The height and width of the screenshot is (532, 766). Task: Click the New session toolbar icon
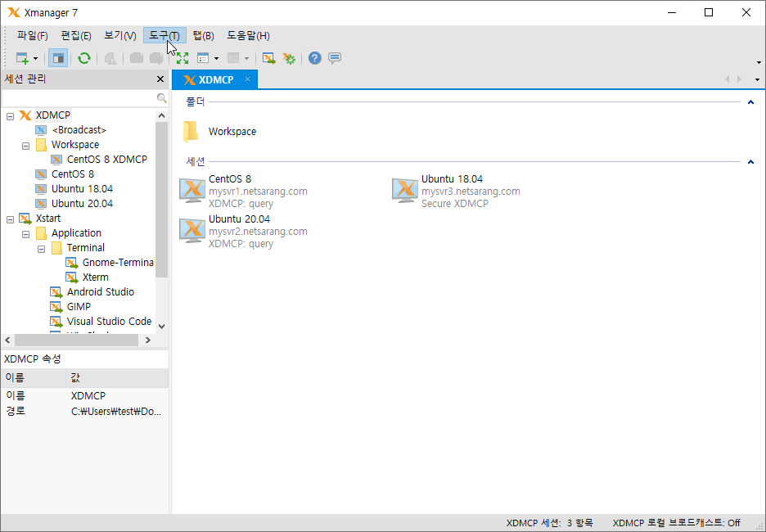point(22,59)
